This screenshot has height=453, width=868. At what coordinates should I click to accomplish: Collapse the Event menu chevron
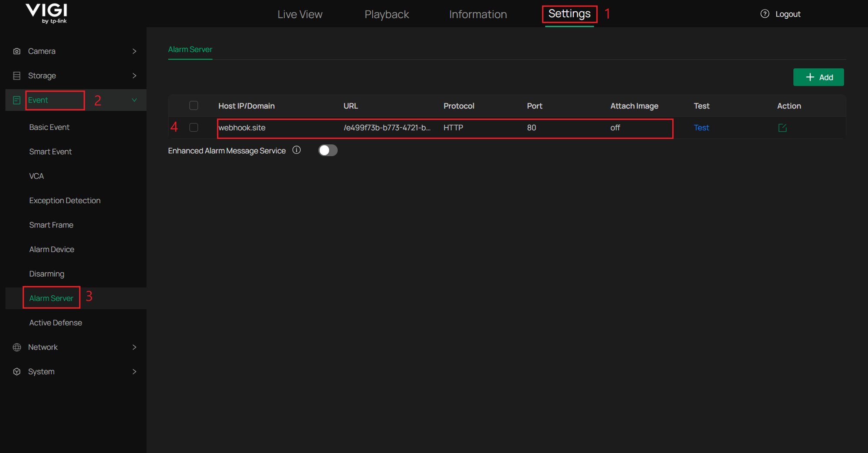click(135, 100)
